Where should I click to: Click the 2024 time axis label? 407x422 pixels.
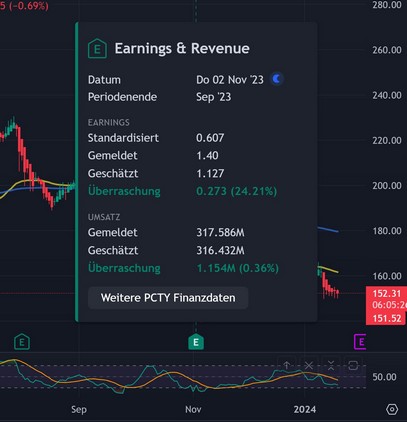point(305,409)
